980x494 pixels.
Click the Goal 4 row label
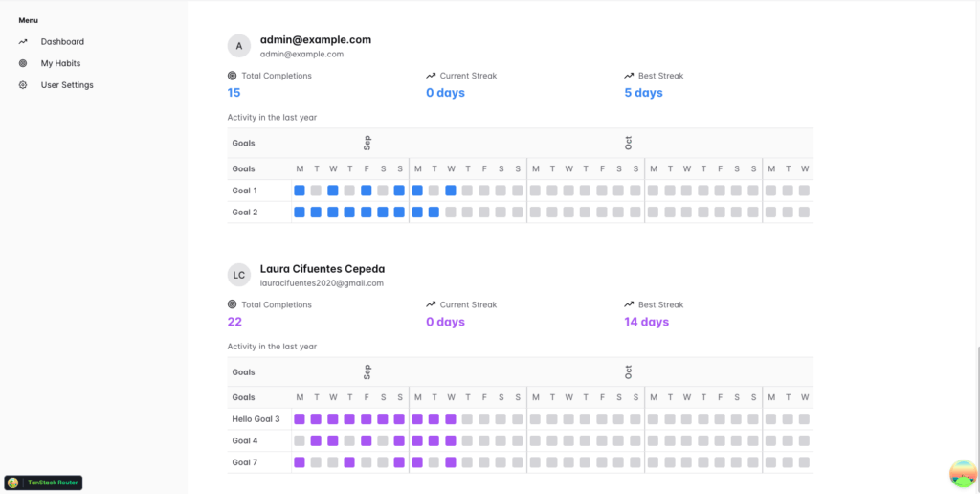pos(245,441)
